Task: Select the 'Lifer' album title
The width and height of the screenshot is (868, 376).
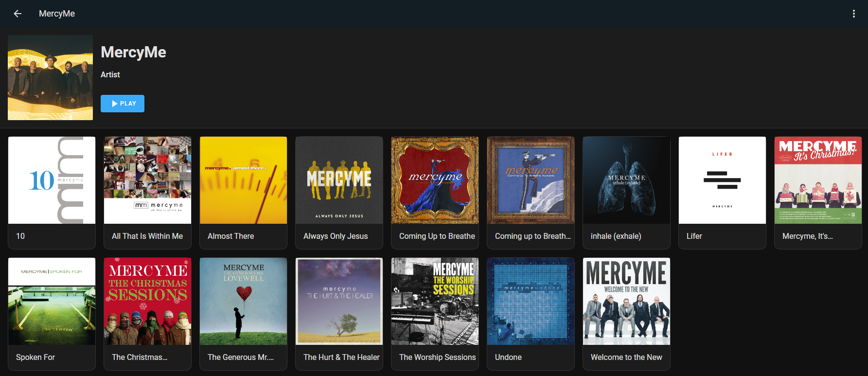Action: pyautogui.click(x=694, y=236)
